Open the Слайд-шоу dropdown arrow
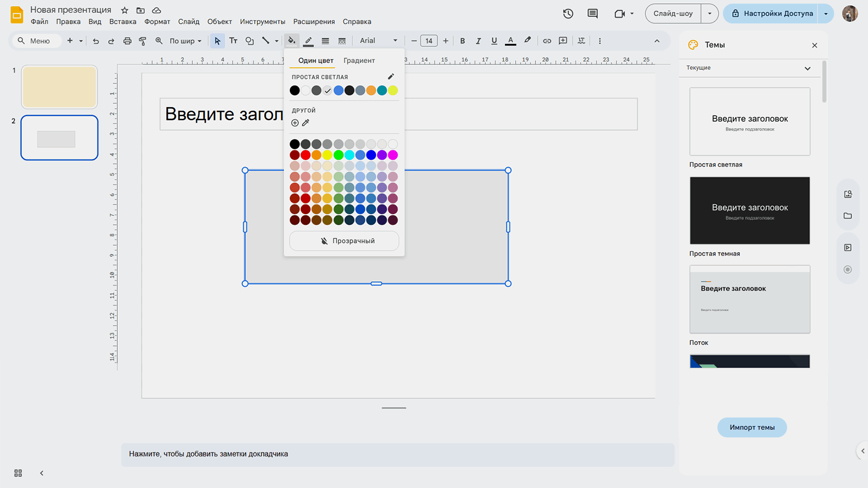This screenshot has height=488, width=868. coord(710,14)
